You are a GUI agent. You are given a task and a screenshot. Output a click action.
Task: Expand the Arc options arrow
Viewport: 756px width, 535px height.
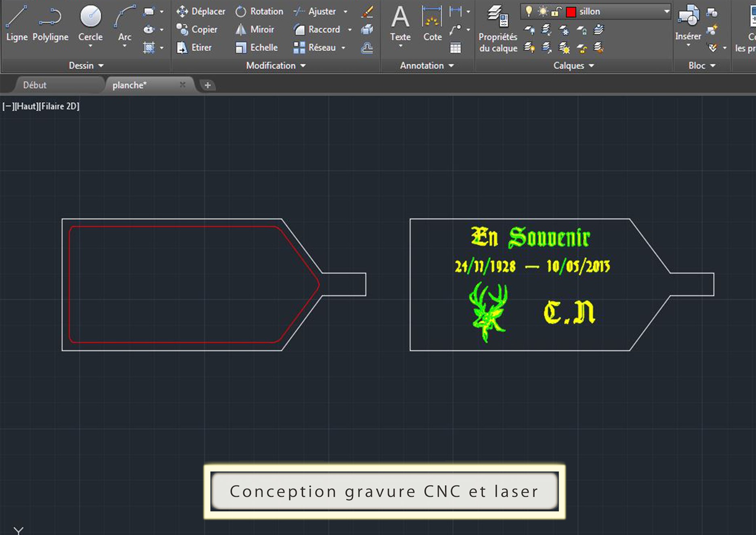[x=124, y=47]
